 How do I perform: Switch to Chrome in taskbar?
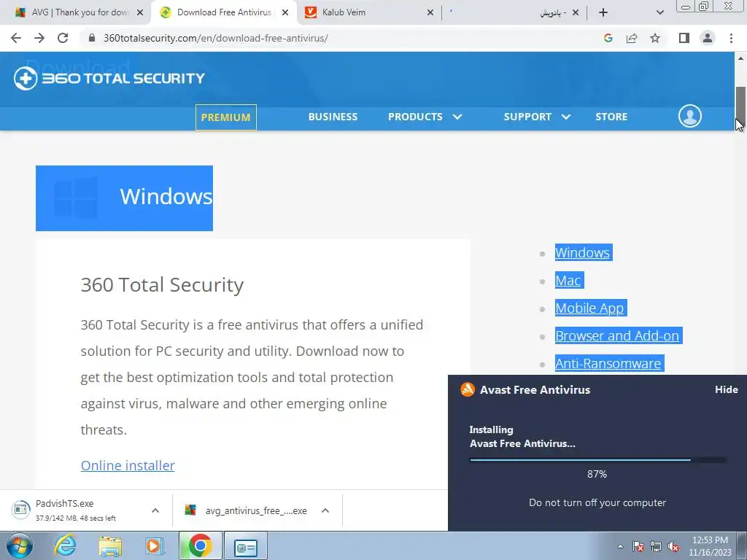coord(200,545)
